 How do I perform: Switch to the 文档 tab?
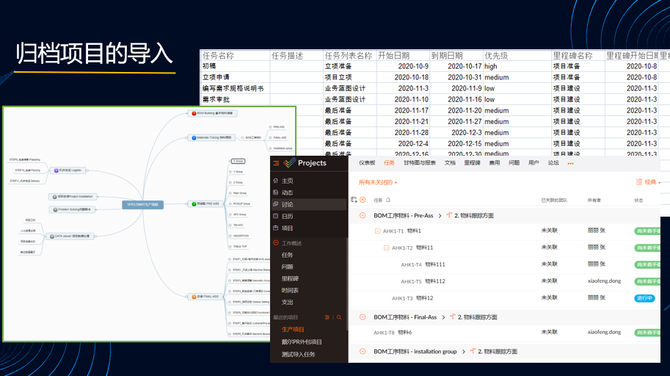[x=450, y=163]
